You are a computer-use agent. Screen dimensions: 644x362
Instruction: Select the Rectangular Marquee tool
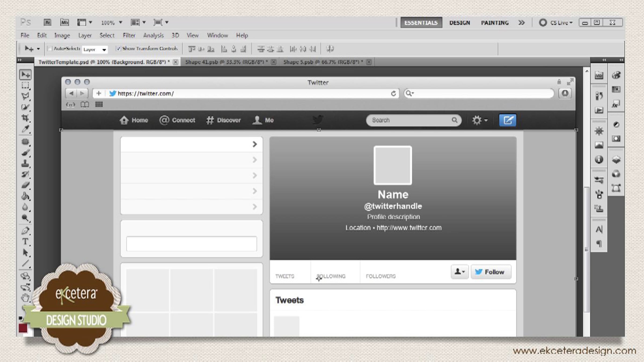click(x=25, y=86)
